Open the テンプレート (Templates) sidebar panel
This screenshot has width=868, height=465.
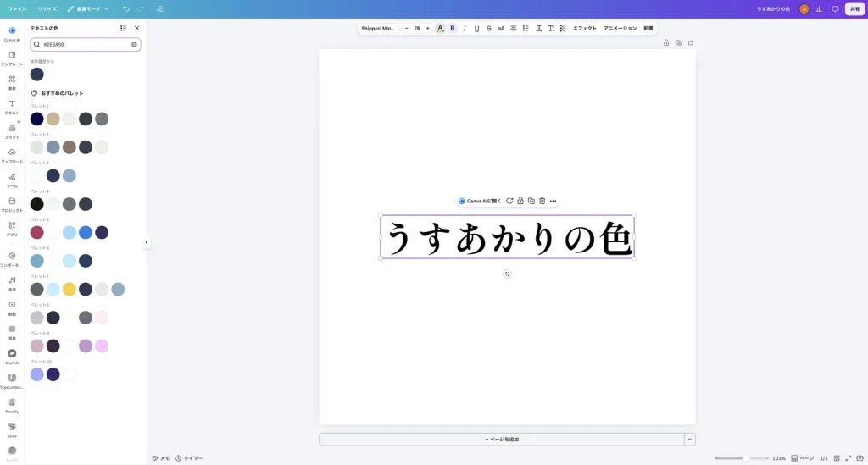pyautogui.click(x=12, y=58)
